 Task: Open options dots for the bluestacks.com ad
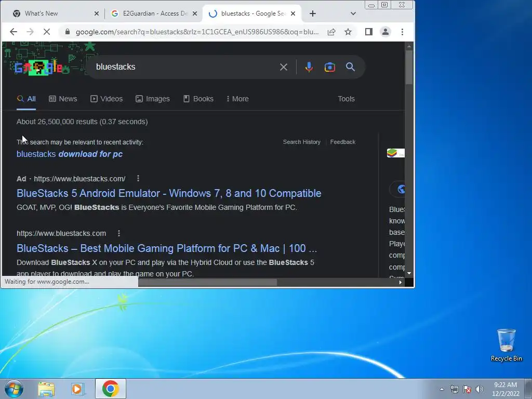138,178
